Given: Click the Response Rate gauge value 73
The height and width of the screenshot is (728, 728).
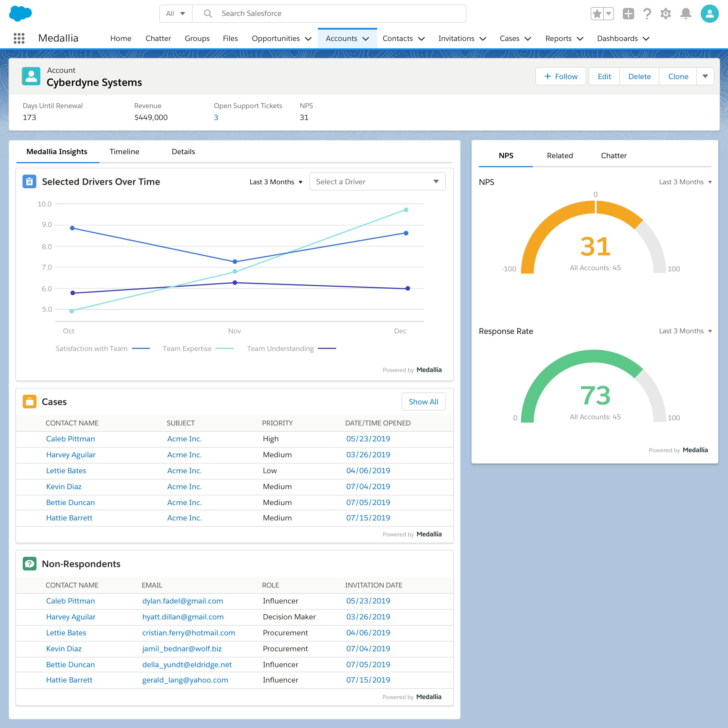Looking at the screenshot, I should coord(595,396).
